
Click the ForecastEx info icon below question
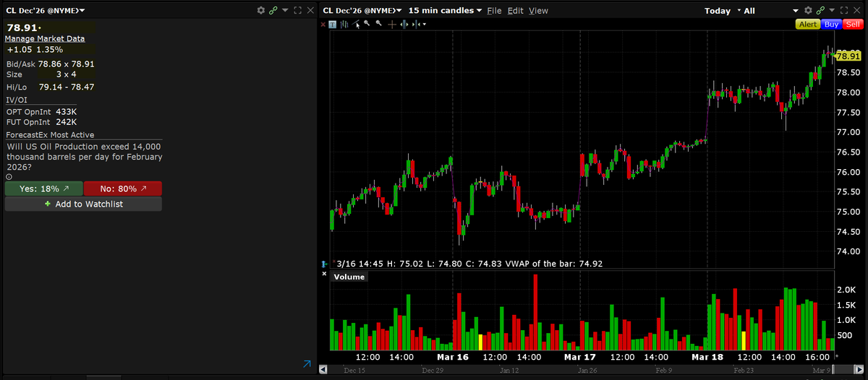(x=9, y=176)
